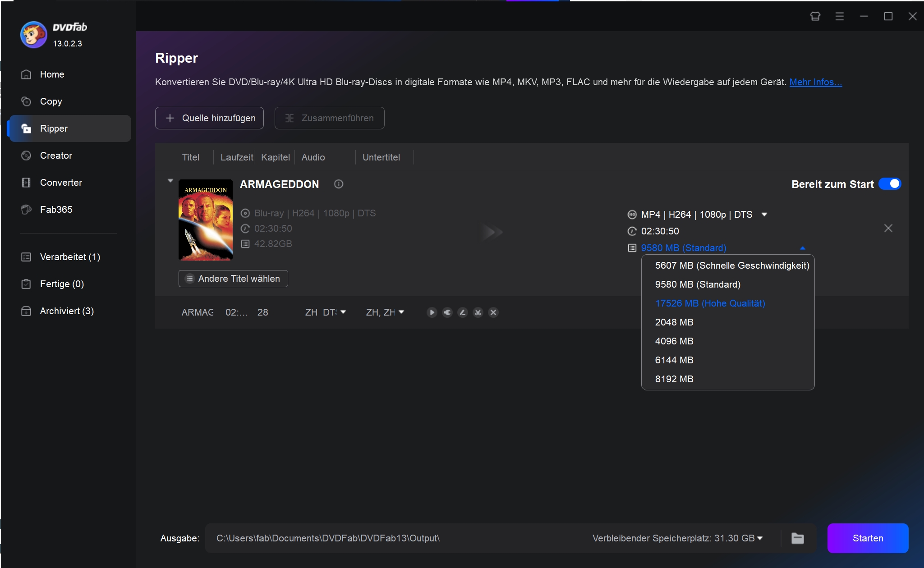Click the Andere Titel wählen button
Viewport: 924px width, 568px height.
coord(233,279)
